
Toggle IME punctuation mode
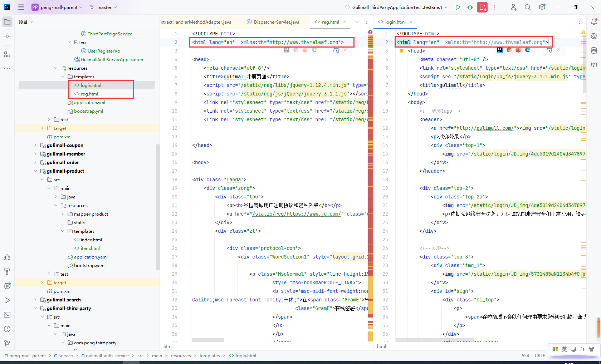(x=582, y=349)
